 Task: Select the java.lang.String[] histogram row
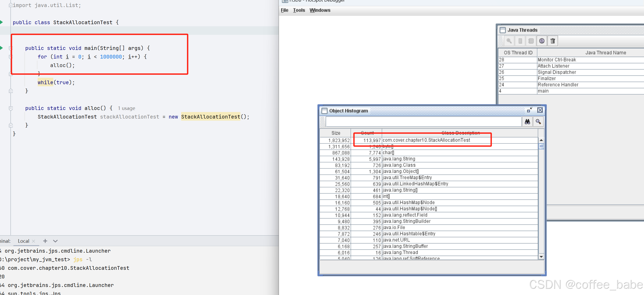pos(429,190)
